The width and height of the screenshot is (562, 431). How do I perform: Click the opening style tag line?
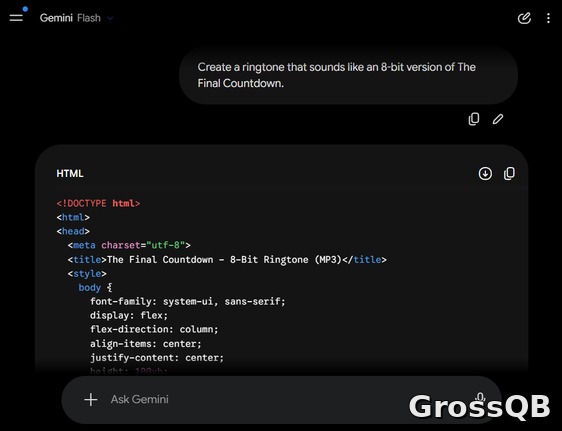tap(87, 274)
